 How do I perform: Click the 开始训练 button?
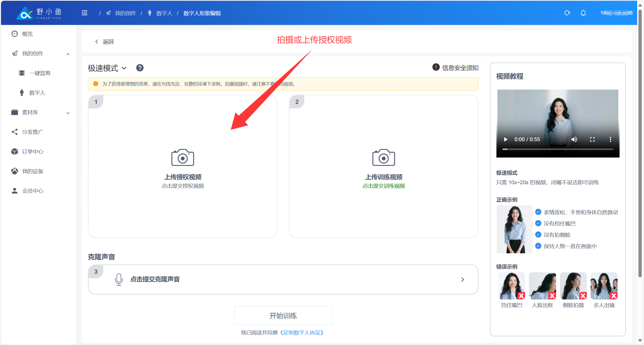283,315
